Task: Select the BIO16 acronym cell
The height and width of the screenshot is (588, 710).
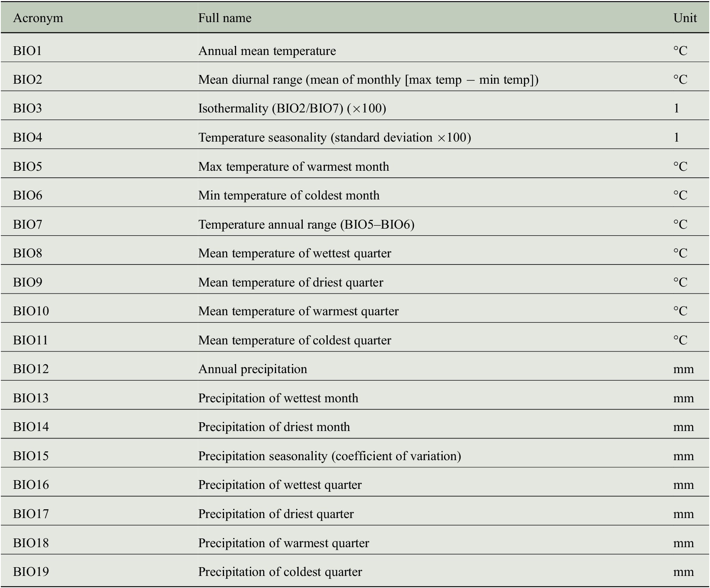Action: [31, 485]
